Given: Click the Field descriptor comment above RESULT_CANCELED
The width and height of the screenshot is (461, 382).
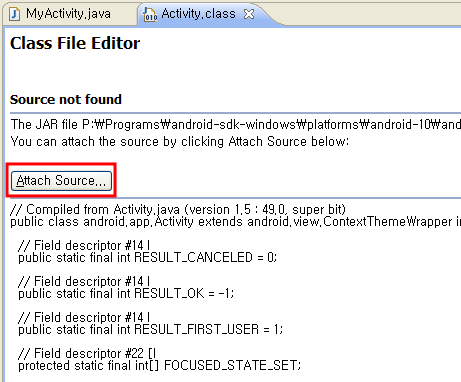Looking at the screenshot, I should pos(84,246).
